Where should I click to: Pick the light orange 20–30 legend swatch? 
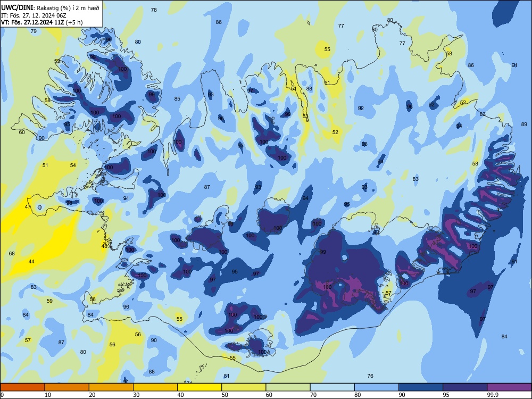(111, 387)
